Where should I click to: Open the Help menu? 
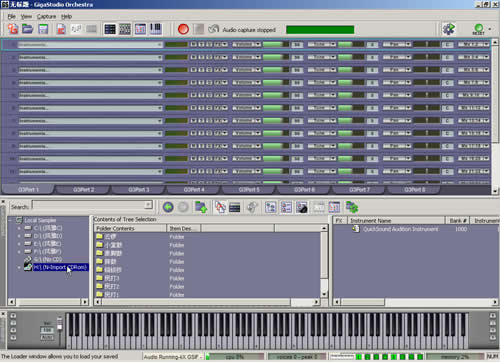pos(66,16)
